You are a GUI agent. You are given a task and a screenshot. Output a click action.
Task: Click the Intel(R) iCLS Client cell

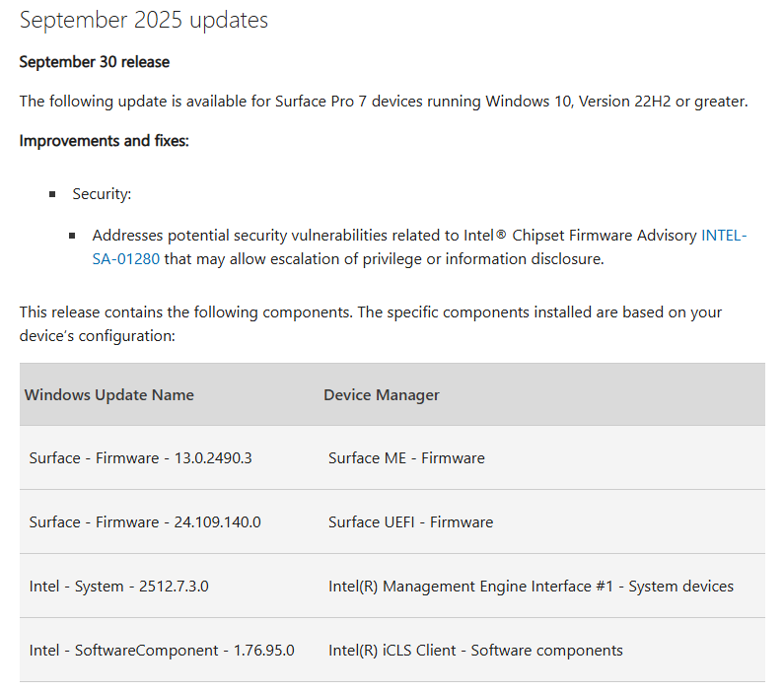click(x=475, y=651)
